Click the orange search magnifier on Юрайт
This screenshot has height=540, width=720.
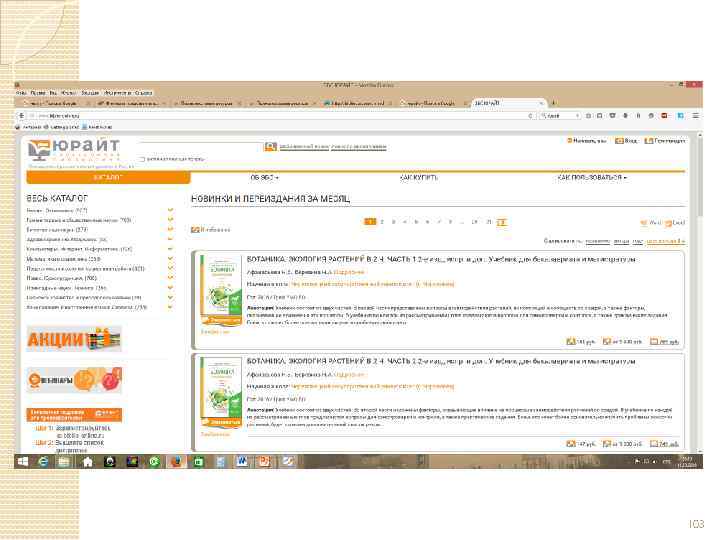tap(270, 146)
